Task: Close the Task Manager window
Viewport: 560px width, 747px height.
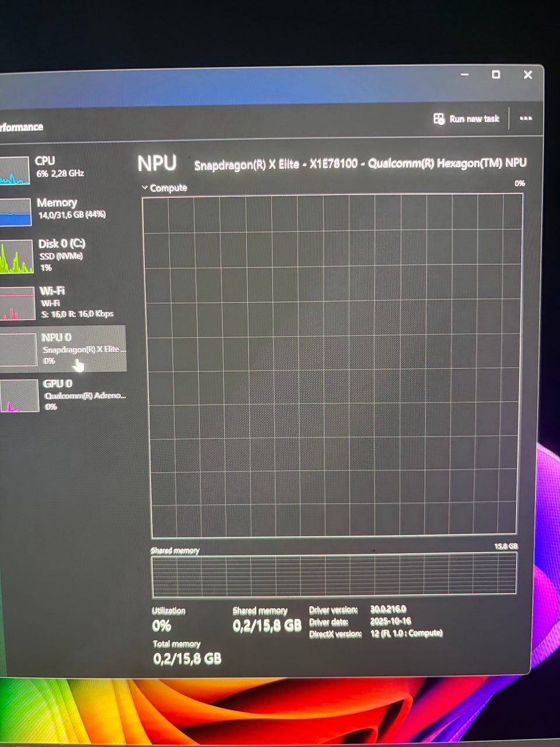Action: coord(527,75)
